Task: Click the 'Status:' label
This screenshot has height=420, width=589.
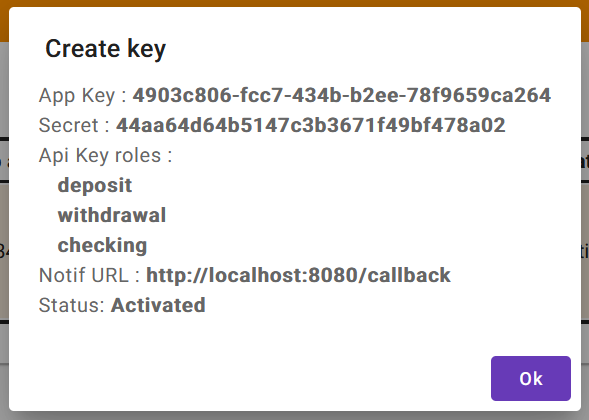Action: point(72,305)
